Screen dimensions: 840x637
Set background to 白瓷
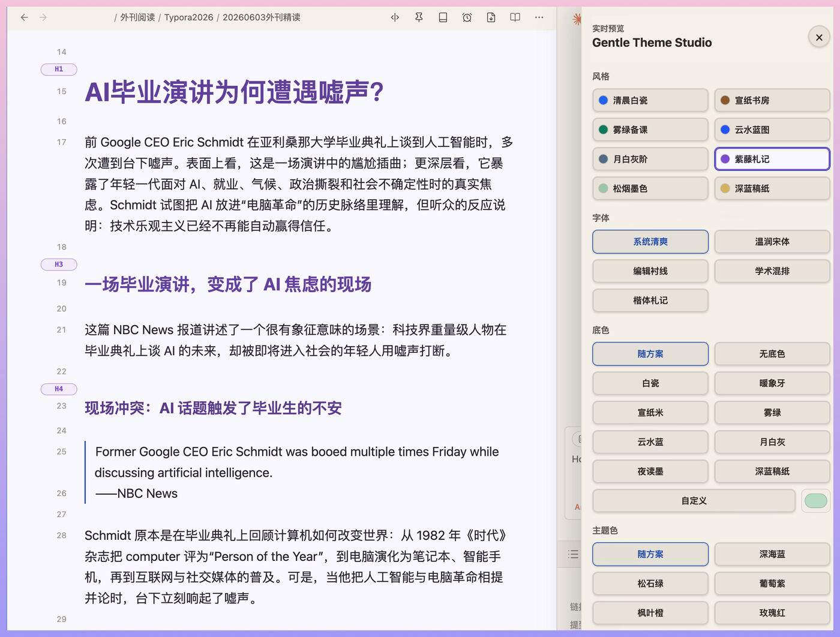click(x=650, y=383)
